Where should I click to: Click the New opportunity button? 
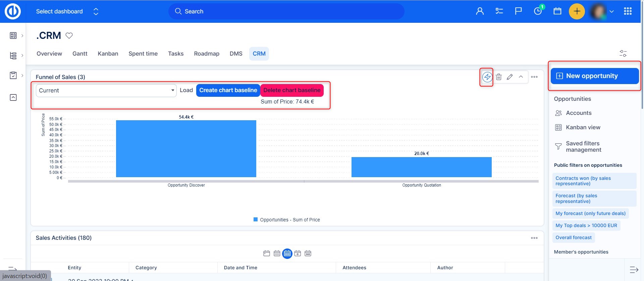594,76
